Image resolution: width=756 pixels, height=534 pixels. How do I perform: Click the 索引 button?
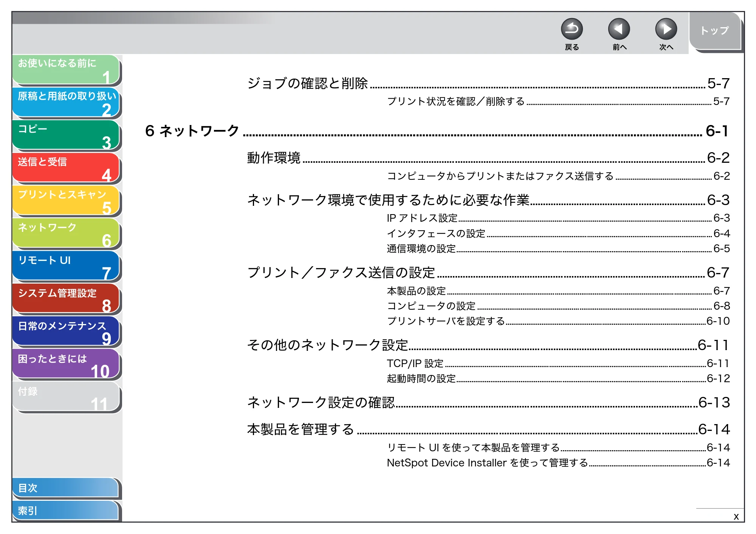point(65,511)
